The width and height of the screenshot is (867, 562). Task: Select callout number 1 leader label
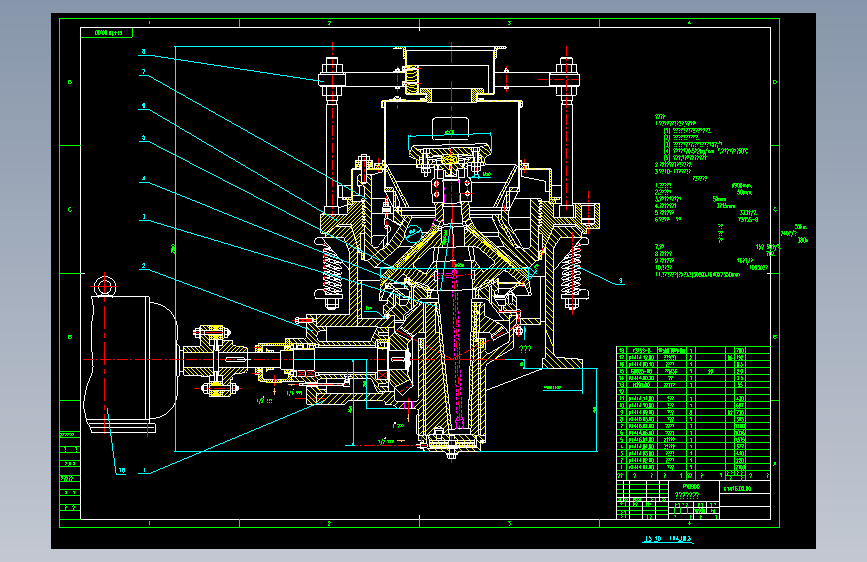(145, 470)
